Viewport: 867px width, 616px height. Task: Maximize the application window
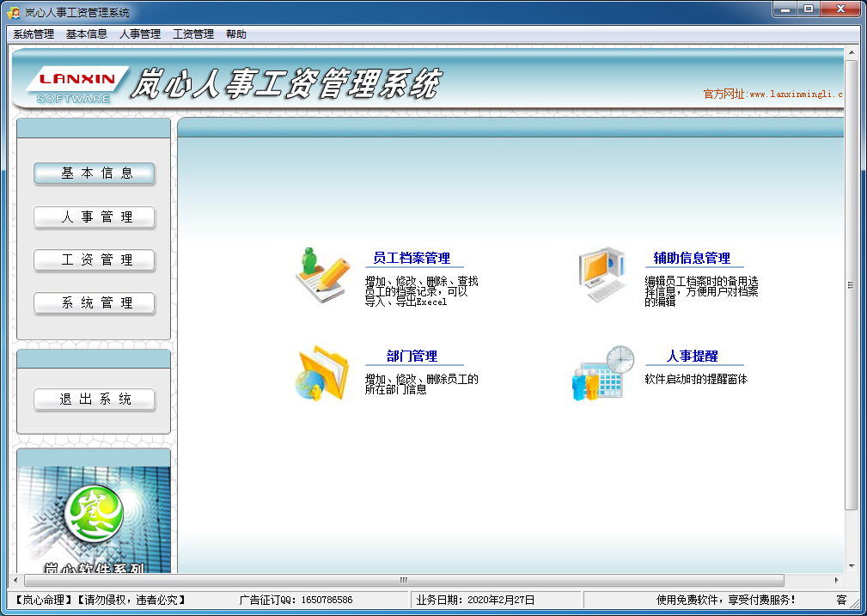[809, 9]
